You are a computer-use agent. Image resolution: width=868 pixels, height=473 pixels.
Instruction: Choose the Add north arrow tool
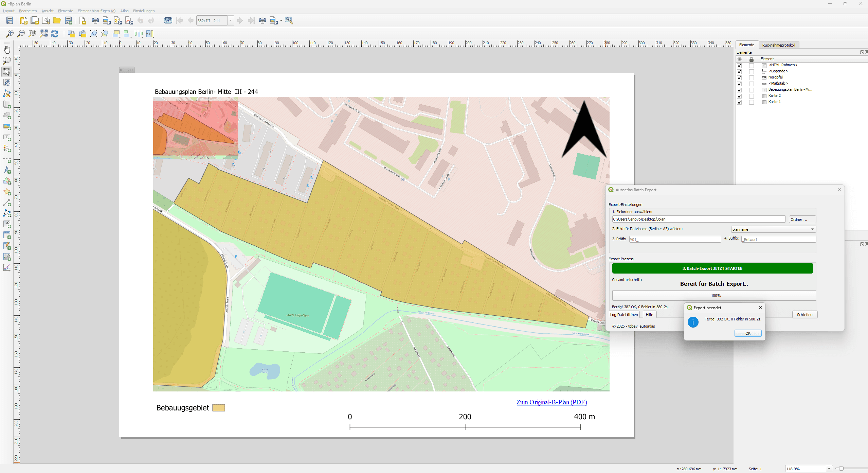pyautogui.click(x=7, y=170)
